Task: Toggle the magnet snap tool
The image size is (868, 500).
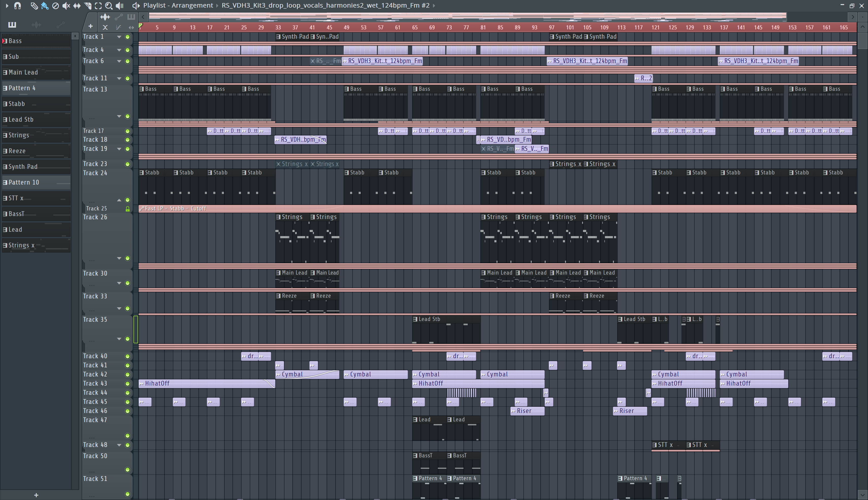Action: pyautogui.click(x=18, y=6)
